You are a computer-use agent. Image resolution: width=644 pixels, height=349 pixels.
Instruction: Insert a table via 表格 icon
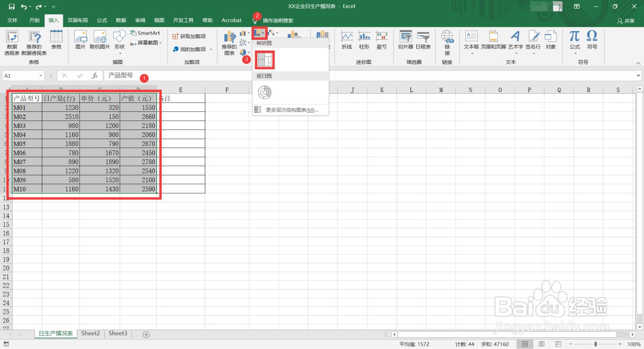pyautogui.click(x=56, y=40)
